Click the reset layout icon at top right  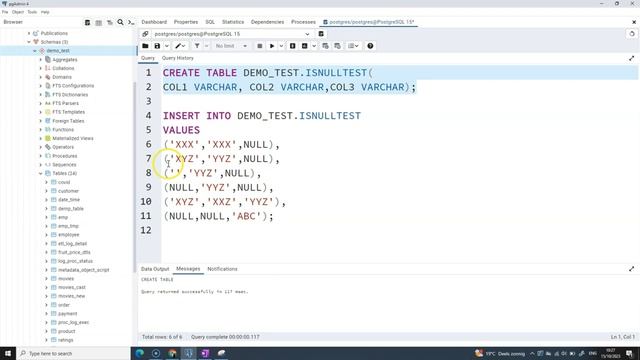point(632,34)
